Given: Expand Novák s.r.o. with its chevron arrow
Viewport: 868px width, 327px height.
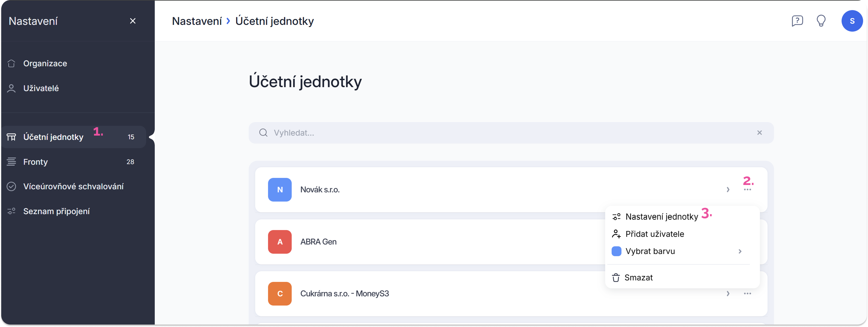Looking at the screenshot, I should (x=728, y=190).
